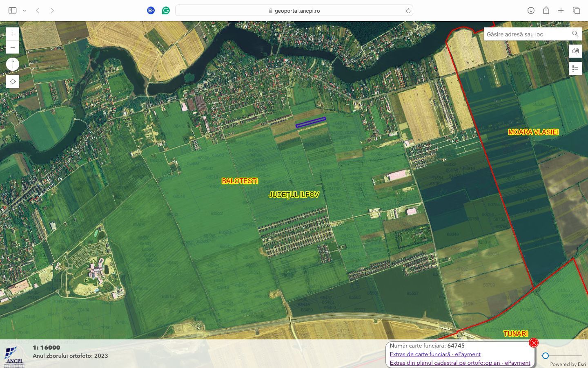Click the find my location button
Viewport: 588px width, 368px height.
coord(13,82)
